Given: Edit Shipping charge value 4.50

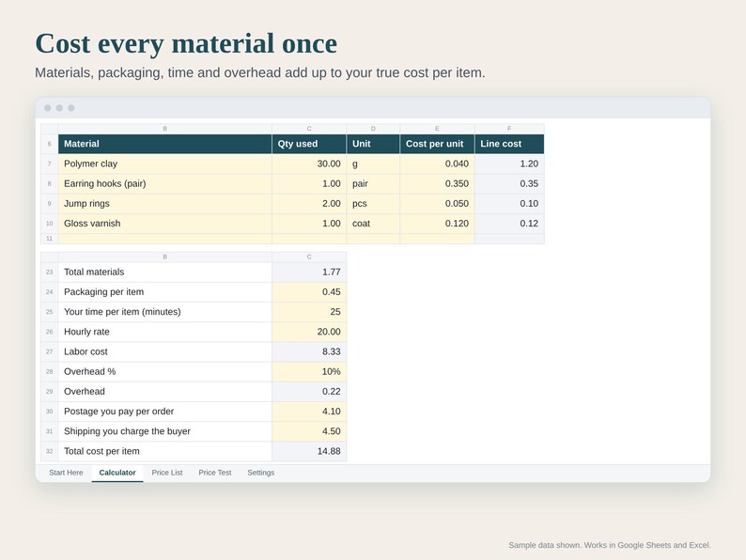Looking at the screenshot, I should pyautogui.click(x=309, y=431).
